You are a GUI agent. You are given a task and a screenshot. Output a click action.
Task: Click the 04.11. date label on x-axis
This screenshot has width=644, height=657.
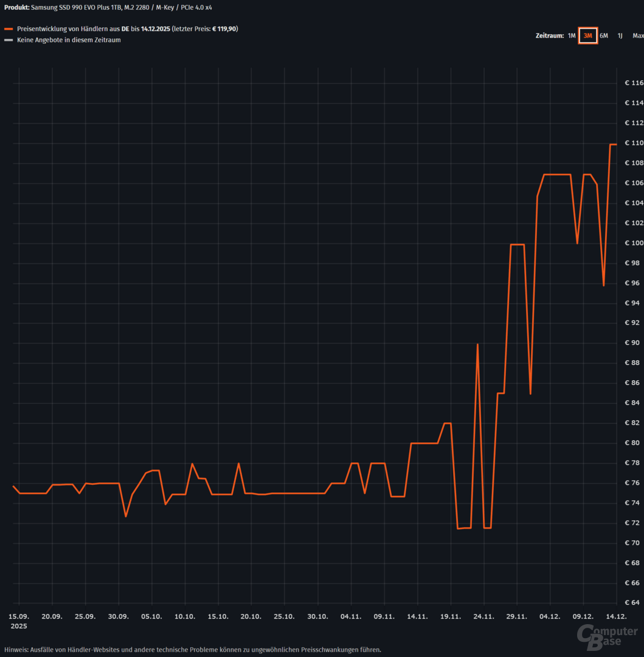(x=351, y=616)
